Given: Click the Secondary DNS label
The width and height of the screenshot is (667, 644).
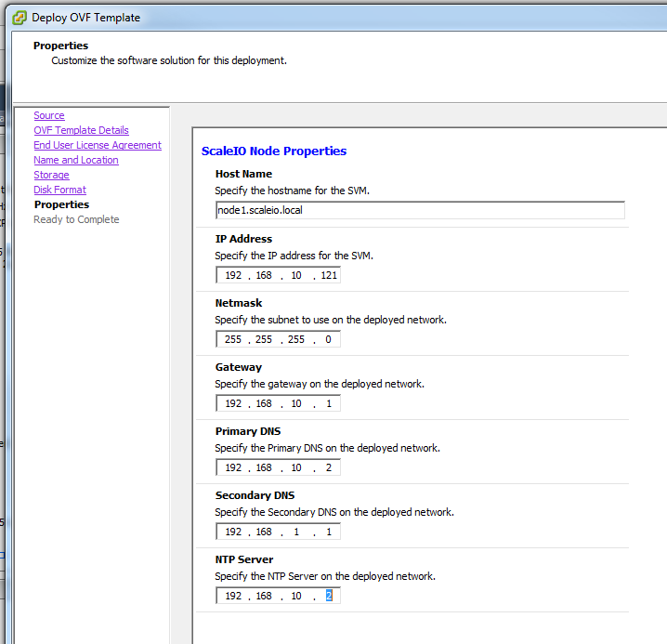Looking at the screenshot, I should pos(255,495).
